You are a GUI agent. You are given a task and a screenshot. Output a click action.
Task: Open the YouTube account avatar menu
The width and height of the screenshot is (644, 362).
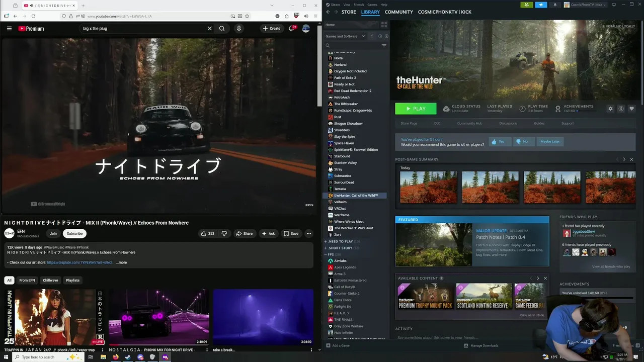pos(306,29)
